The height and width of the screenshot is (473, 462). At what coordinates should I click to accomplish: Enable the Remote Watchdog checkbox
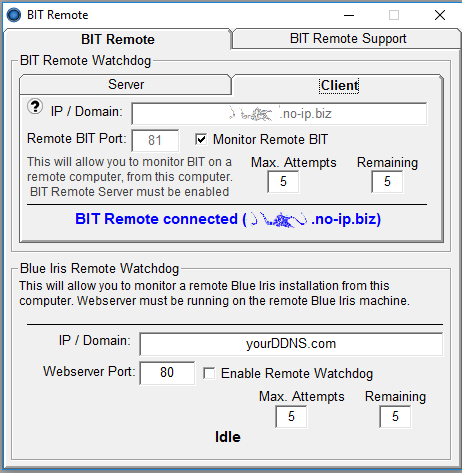(209, 373)
